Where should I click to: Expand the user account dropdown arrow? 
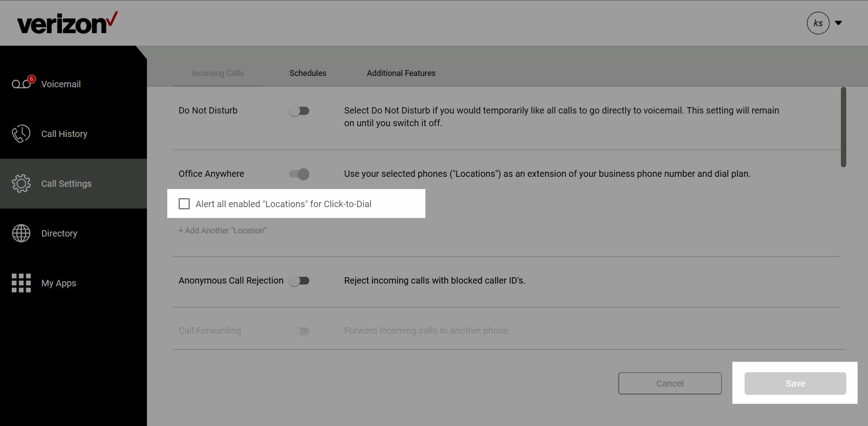(x=838, y=23)
